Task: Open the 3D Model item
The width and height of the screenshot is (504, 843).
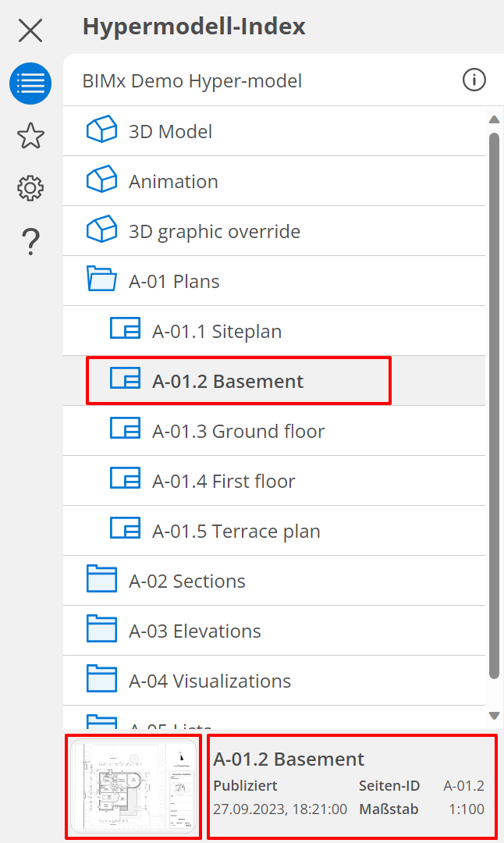Action: coord(170,131)
